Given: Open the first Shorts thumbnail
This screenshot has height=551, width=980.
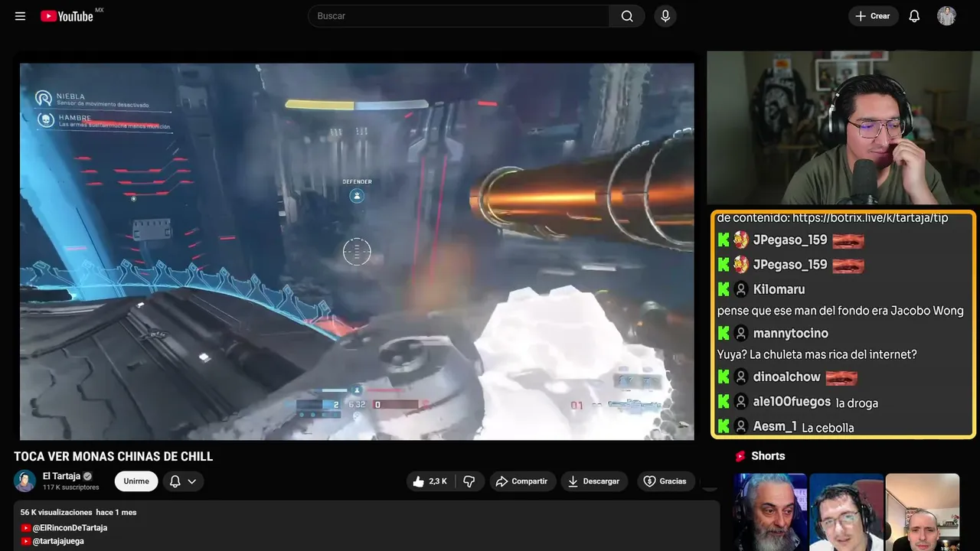Looking at the screenshot, I should coord(770,512).
